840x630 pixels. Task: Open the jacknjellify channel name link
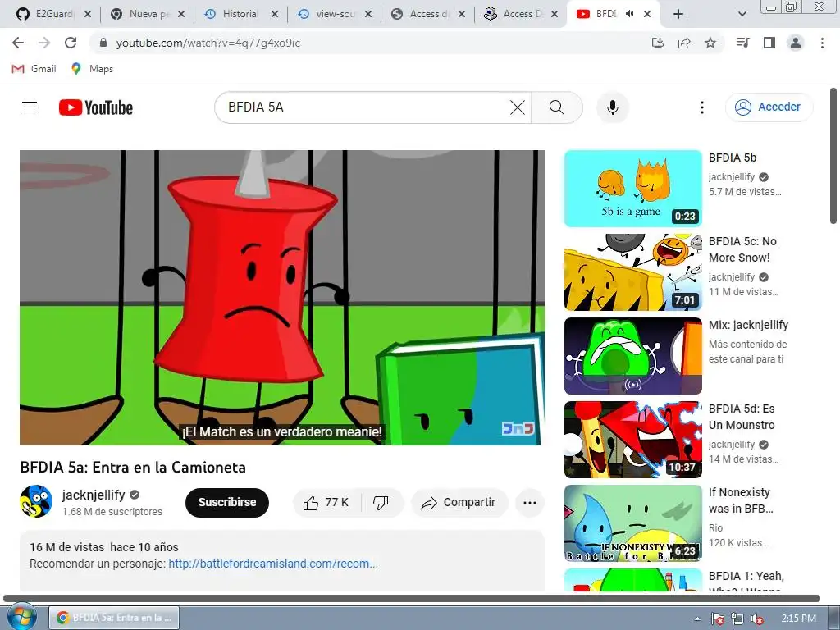tap(94, 495)
